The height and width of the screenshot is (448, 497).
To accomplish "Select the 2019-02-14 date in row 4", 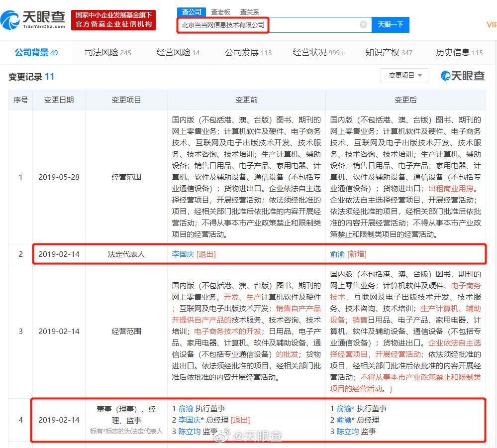I will click(59, 420).
